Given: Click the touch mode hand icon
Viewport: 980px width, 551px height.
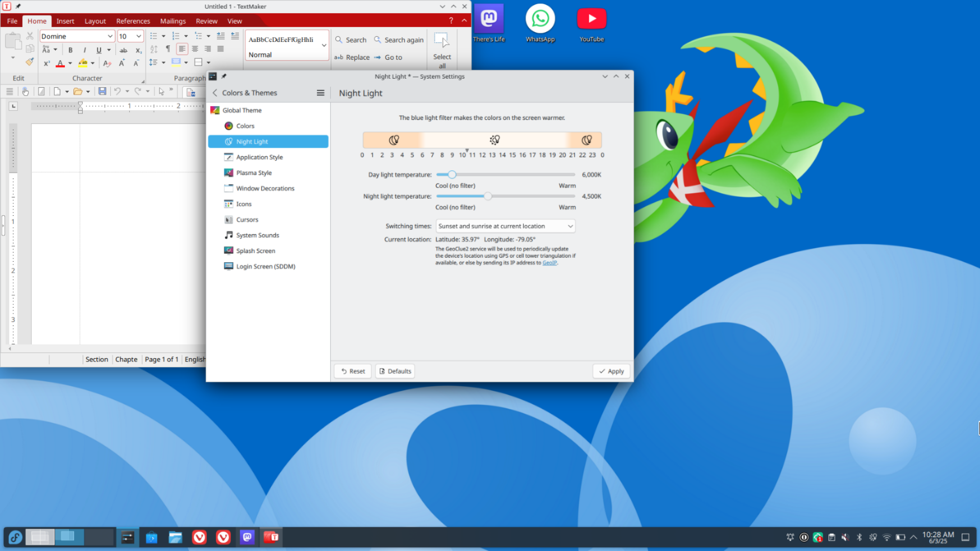Looking at the screenshot, I should click(25, 91).
